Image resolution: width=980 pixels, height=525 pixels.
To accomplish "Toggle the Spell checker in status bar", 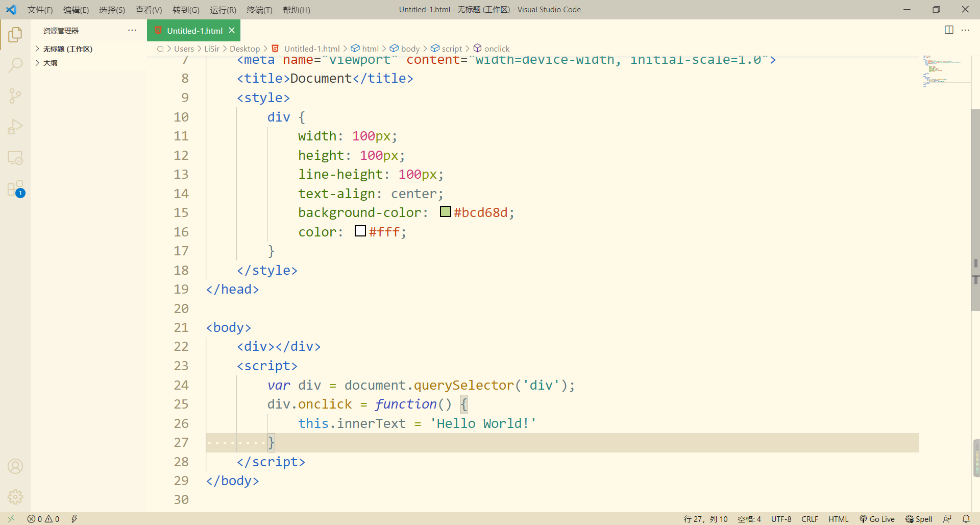I will pyautogui.click(x=919, y=519).
